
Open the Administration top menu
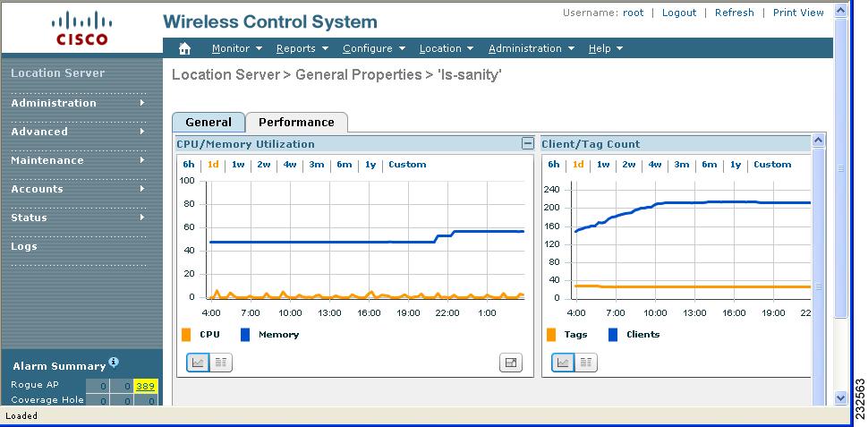tap(532, 48)
